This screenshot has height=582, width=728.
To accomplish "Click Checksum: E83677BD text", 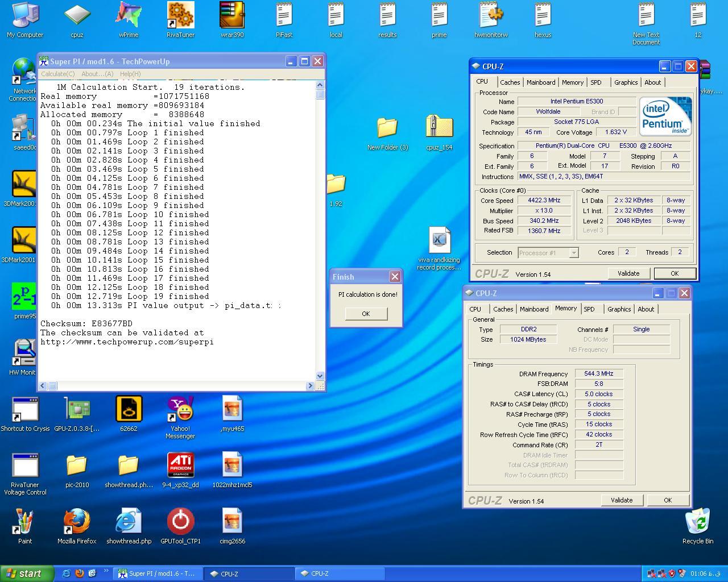I will click(86, 323).
